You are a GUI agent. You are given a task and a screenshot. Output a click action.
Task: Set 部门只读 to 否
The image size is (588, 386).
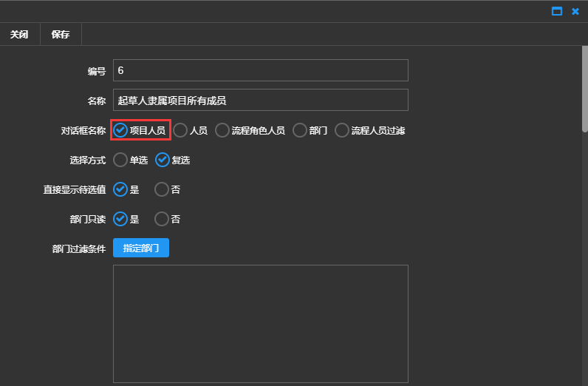pos(162,220)
